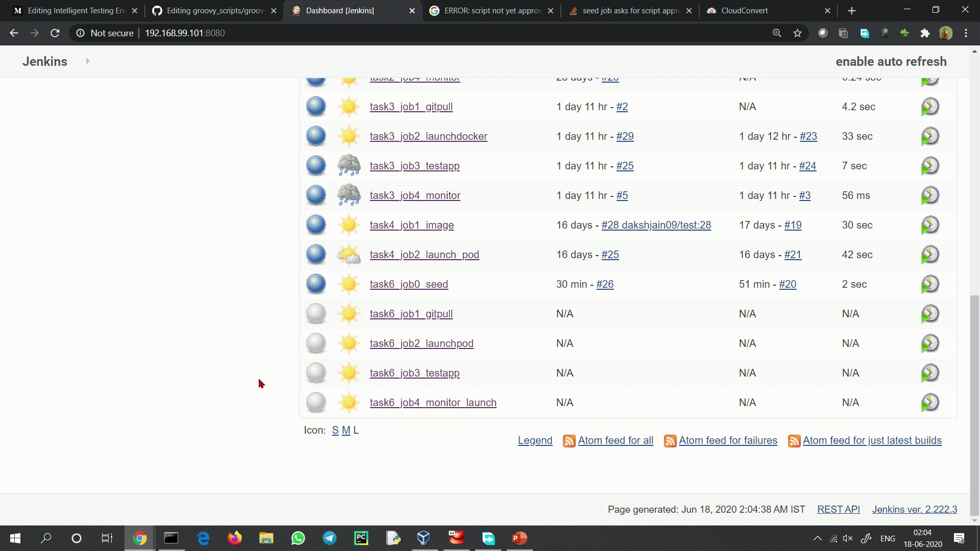Schedule a build for task6_job1_gitpull

click(930, 314)
